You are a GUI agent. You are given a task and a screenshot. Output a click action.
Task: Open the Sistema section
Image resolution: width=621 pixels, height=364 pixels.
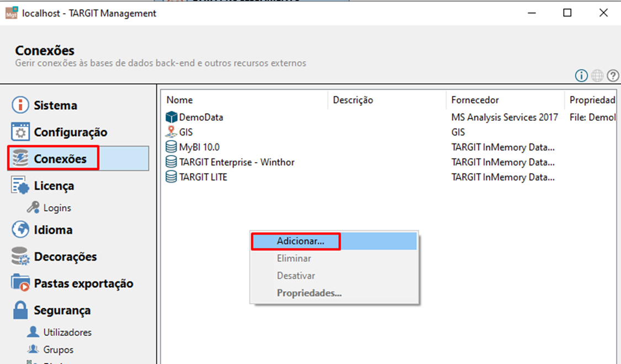[55, 105]
